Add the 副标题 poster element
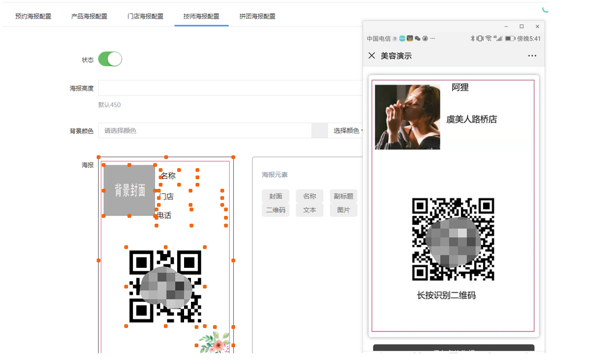The height and width of the screenshot is (364, 591). 344,196
